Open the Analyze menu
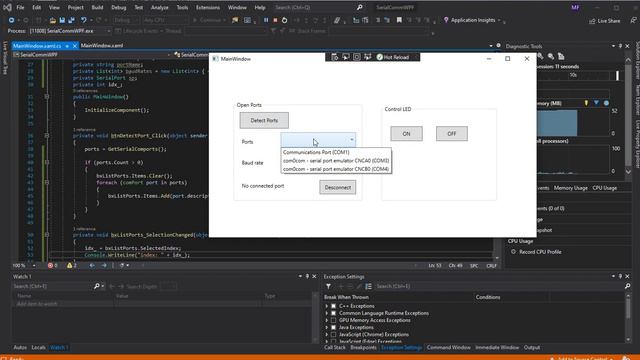The height and width of the screenshot is (360, 640). coord(160,7)
